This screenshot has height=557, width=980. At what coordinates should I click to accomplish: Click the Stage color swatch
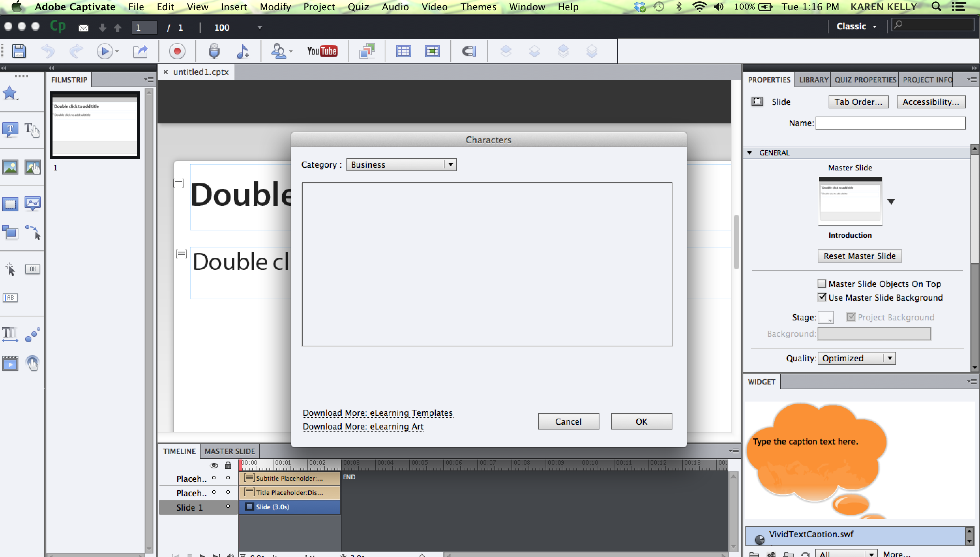[826, 317]
